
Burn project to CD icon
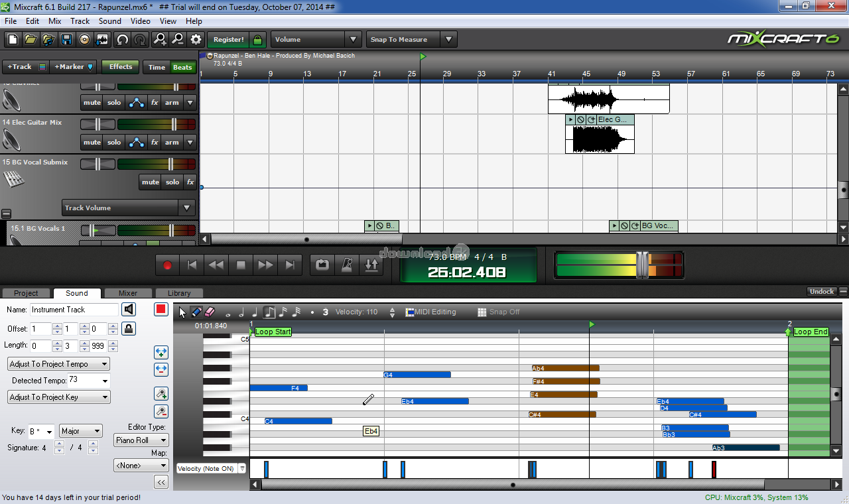point(84,40)
